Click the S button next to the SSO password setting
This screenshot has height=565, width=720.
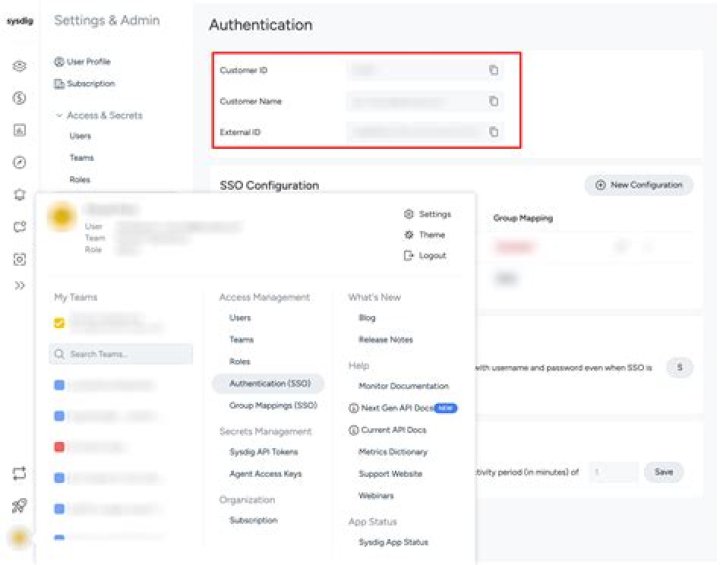pos(680,367)
